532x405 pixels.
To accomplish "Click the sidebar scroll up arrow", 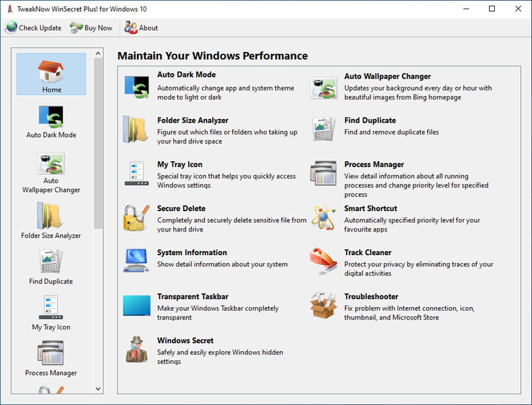I will [x=98, y=53].
